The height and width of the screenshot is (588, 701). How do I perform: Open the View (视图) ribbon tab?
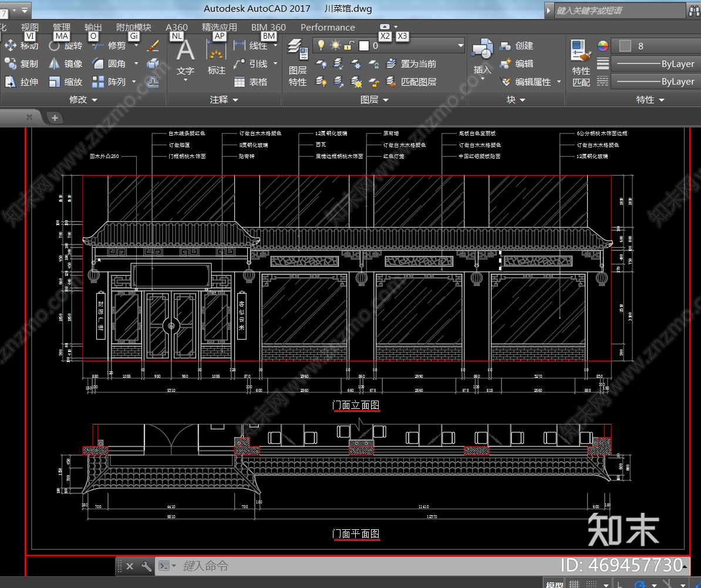tap(30, 27)
